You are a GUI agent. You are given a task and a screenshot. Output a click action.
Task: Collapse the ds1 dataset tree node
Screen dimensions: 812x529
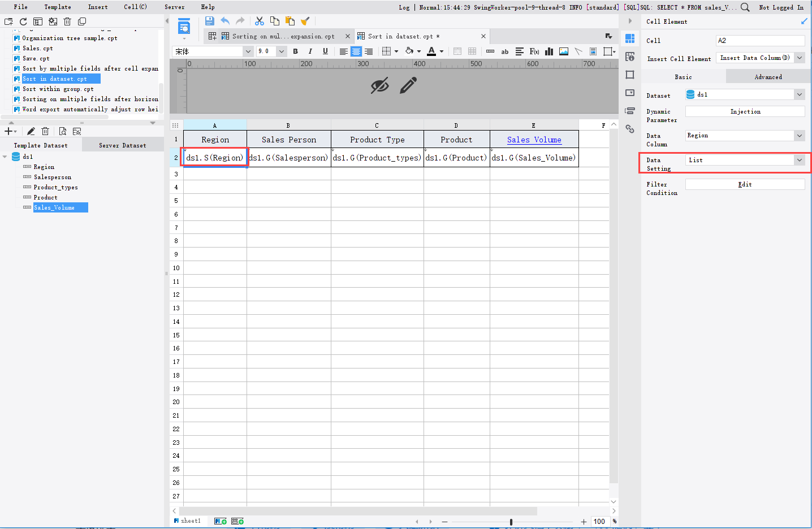(x=5, y=157)
